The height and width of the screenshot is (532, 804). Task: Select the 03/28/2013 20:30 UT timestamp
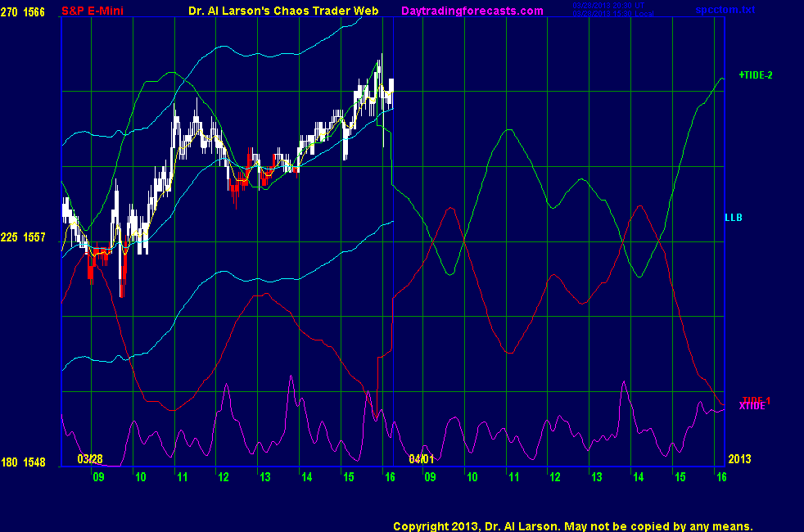pyautogui.click(x=608, y=6)
